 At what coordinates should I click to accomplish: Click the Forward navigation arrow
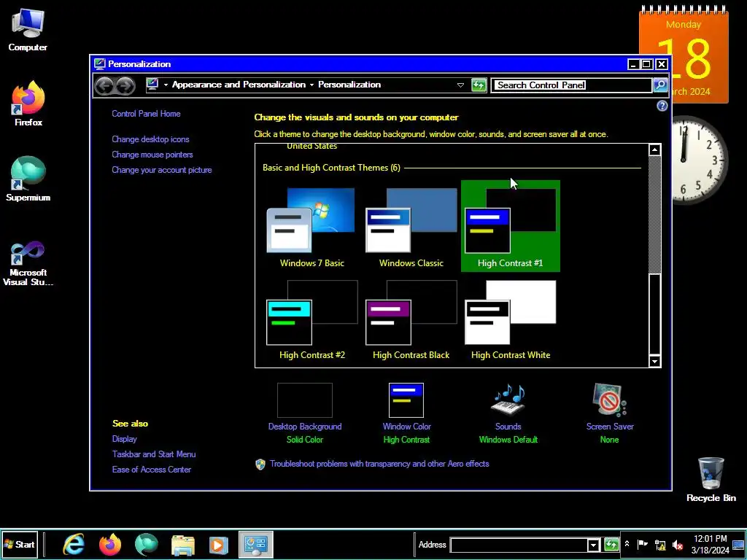point(125,86)
